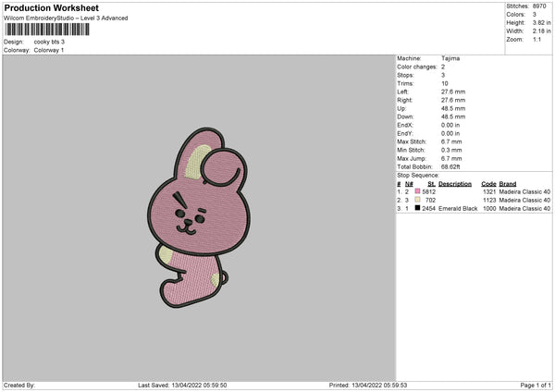Screen dimensions: 555x392
Task: Click stitch count 2454 in row 3
Action: click(x=429, y=208)
